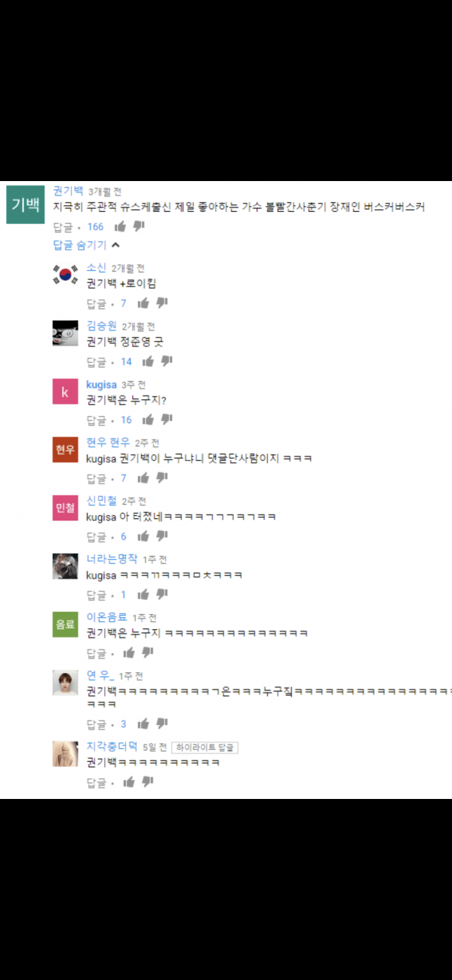Screen dimensions: 452x980
Task: Like 이온음료's reply
Action: [x=129, y=653]
